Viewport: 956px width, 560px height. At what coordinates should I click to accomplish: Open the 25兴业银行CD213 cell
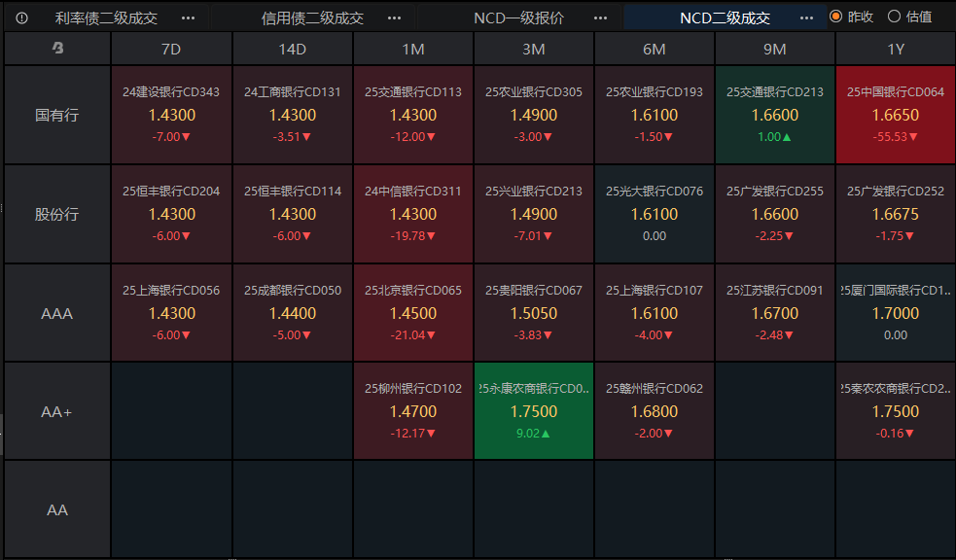[x=534, y=214]
